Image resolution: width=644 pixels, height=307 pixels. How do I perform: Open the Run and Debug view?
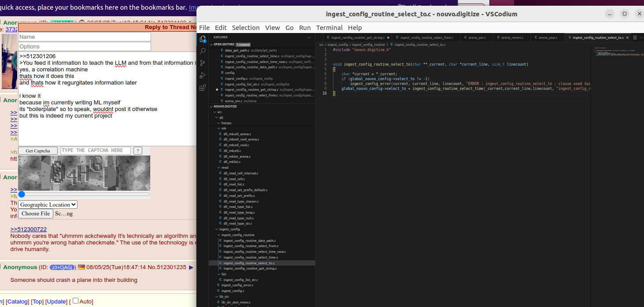pyautogui.click(x=203, y=75)
